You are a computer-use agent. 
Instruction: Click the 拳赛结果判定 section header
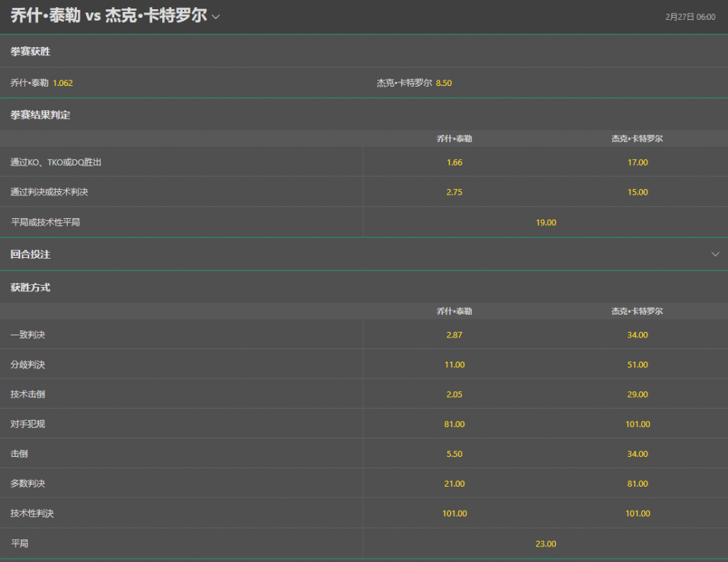31,114
